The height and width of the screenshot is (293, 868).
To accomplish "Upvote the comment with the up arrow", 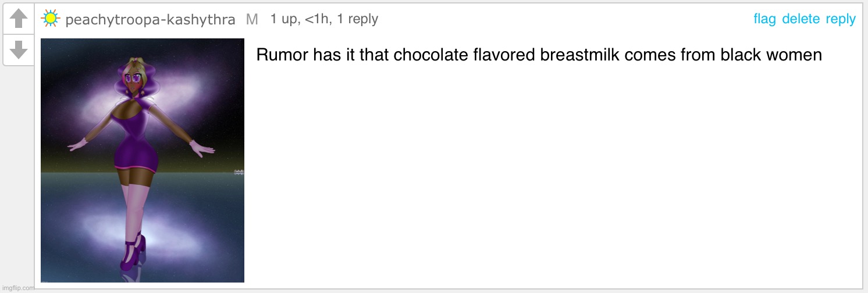I will point(19,19).
